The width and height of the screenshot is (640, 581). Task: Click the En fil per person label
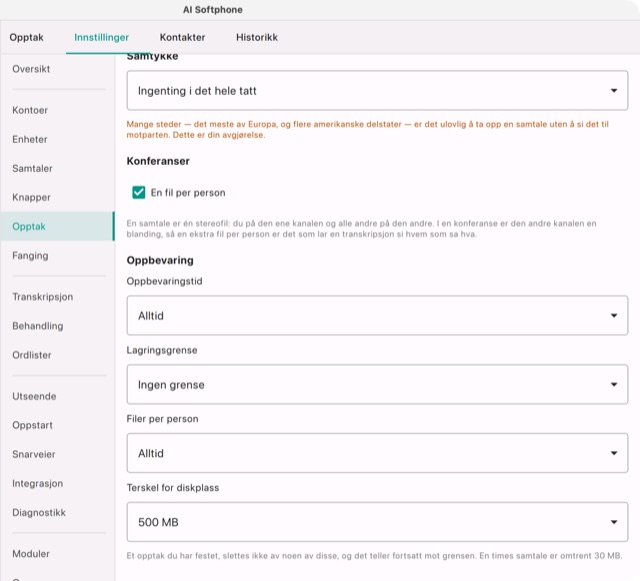tap(188, 193)
